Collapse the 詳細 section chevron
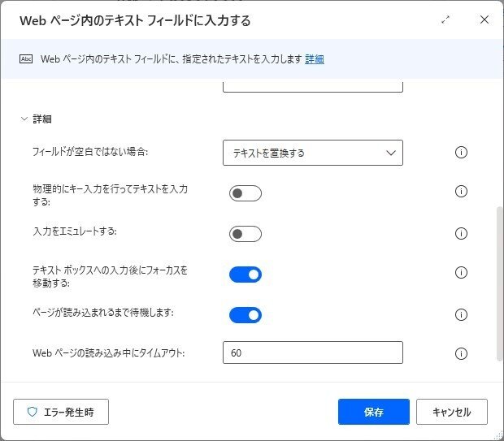The height and width of the screenshot is (441, 504). 24,119
